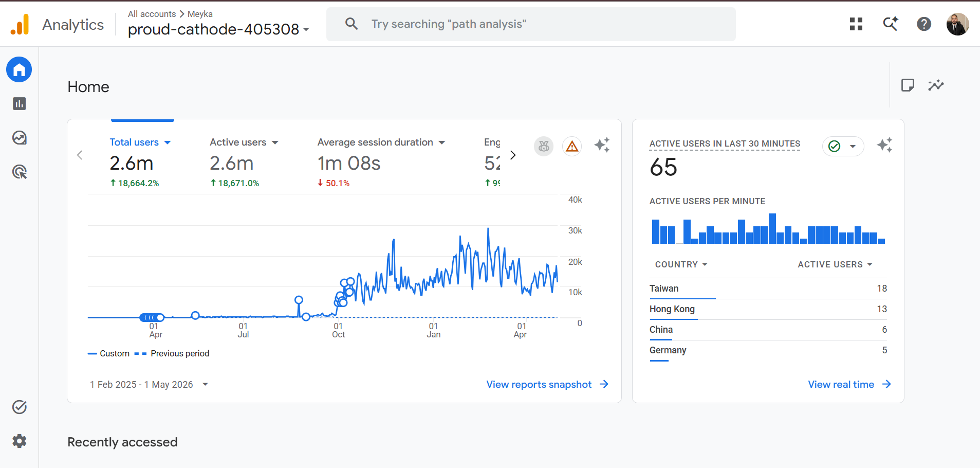The image size is (980, 468).
Task: Open Reports bar chart icon in sidebar
Action: [x=20, y=104]
